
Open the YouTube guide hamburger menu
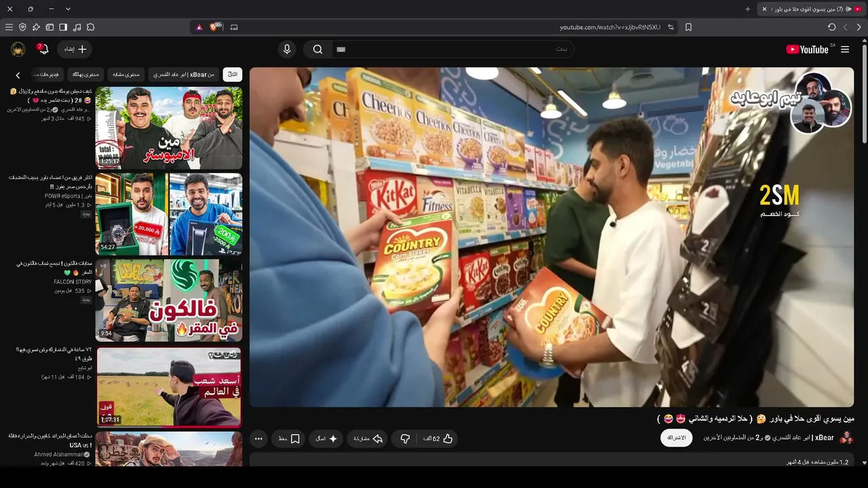pyautogui.click(x=845, y=49)
